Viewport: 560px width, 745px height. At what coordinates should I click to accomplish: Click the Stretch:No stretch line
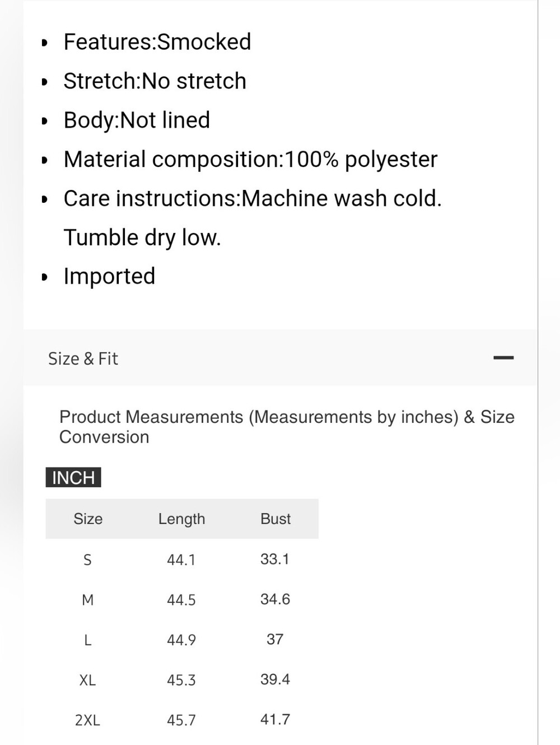point(155,81)
